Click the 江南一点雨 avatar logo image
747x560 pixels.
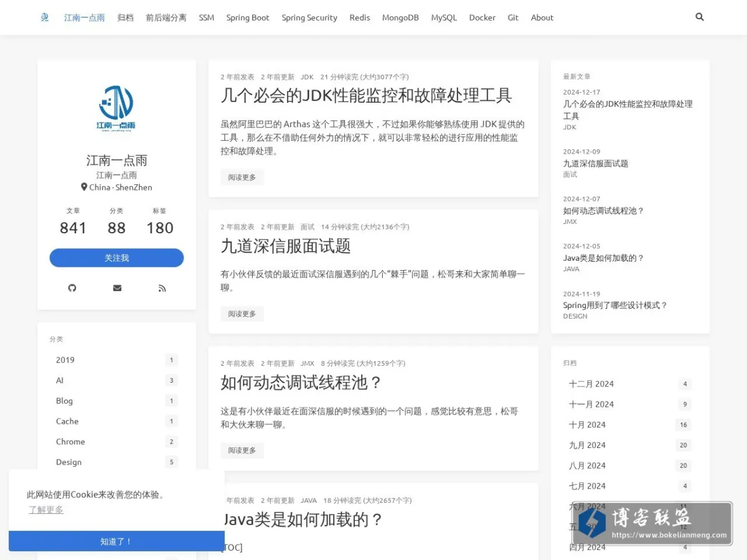(x=116, y=109)
